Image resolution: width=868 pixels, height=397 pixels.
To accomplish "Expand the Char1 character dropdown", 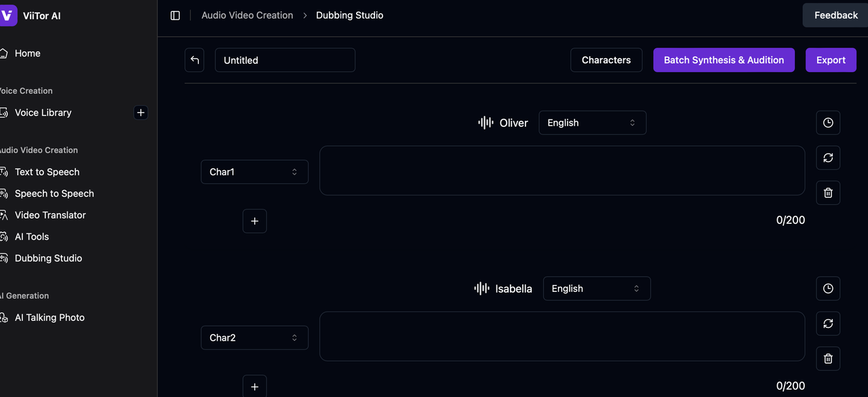I will pyautogui.click(x=254, y=172).
